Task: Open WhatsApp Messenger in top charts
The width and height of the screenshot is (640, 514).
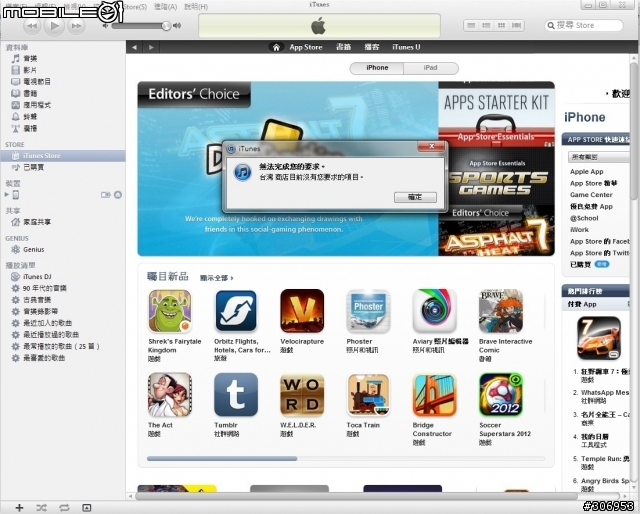Action: pyautogui.click(x=605, y=392)
